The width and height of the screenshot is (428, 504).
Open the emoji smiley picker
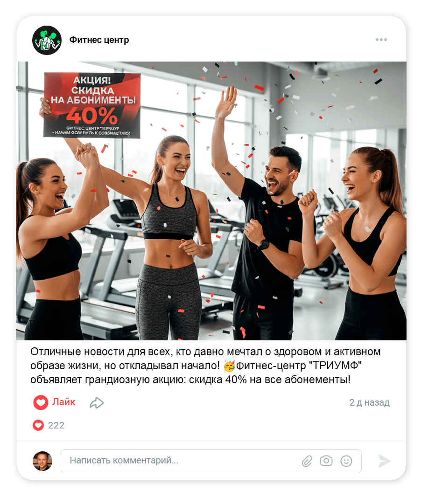point(346,461)
